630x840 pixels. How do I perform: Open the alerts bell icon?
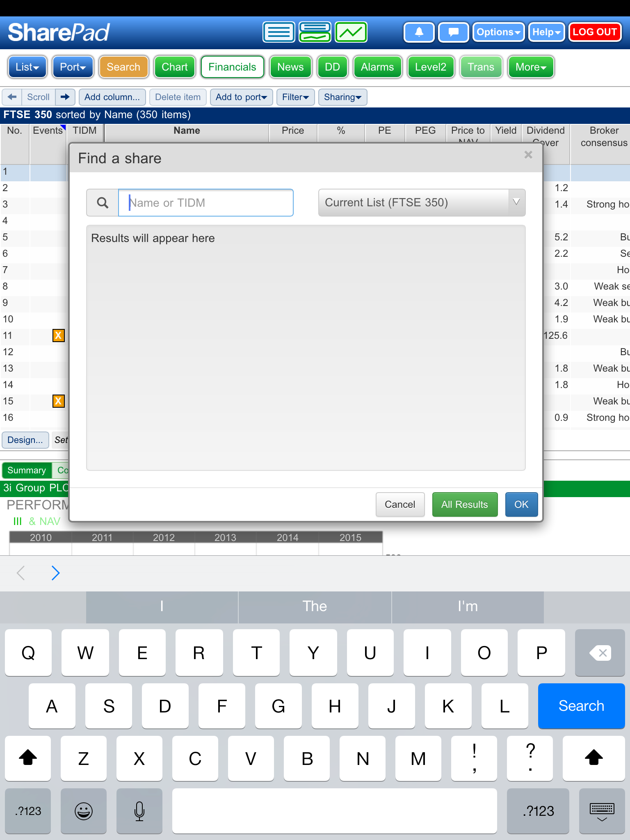(419, 32)
